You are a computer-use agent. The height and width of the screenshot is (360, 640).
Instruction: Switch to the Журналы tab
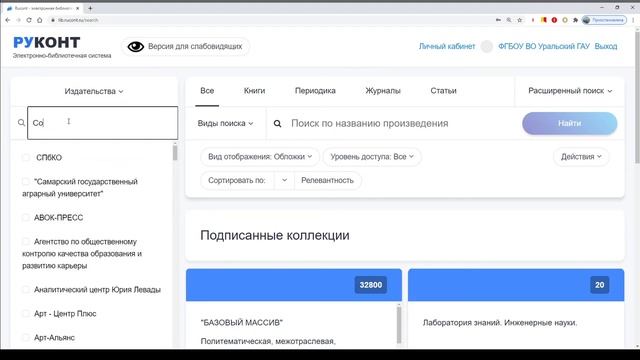[x=383, y=91]
